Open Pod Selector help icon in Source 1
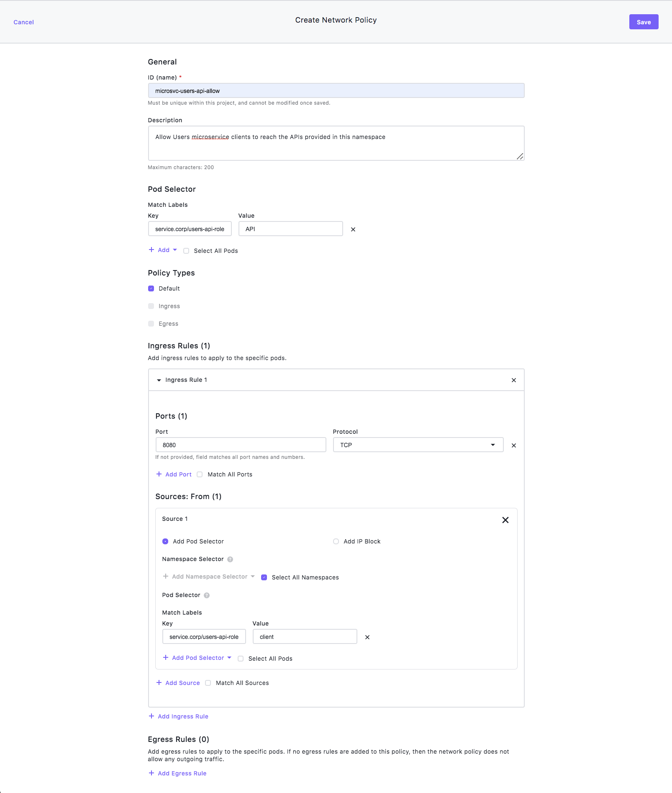Image resolution: width=672 pixels, height=793 pixels. 207,595
